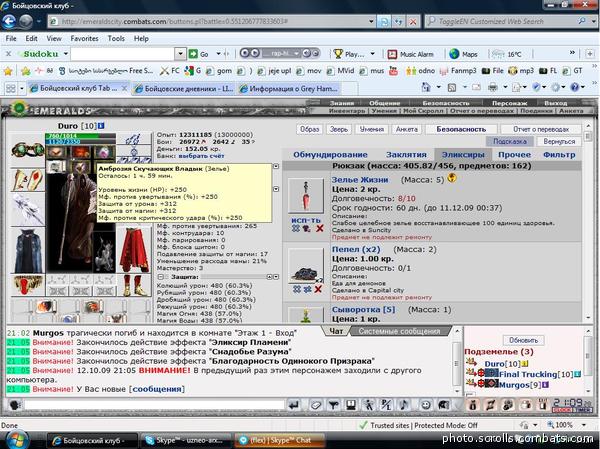Click the music note sound icon
The width and height of the screenshot is (600, 449).
point(404,405)
